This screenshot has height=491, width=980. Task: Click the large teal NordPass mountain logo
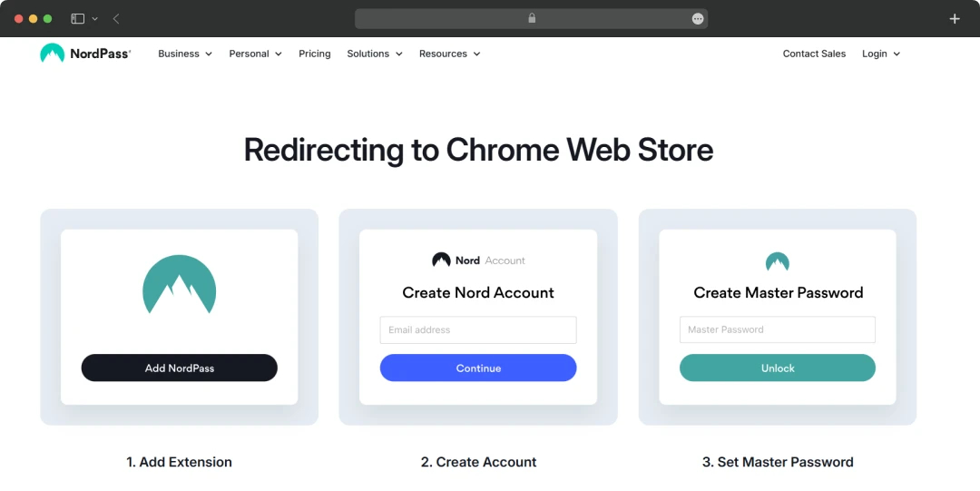180,284
